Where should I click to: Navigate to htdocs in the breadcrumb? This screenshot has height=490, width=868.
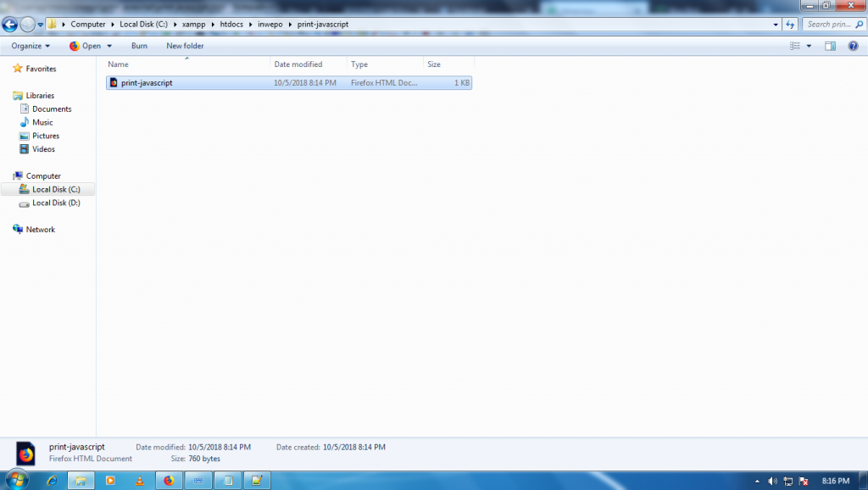click(231, 25)
